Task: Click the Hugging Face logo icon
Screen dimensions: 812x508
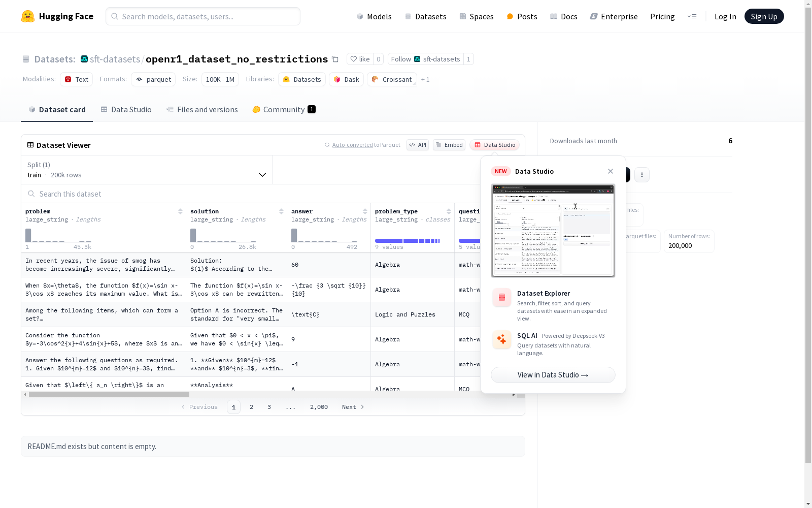Action: [x=28, y=16]
